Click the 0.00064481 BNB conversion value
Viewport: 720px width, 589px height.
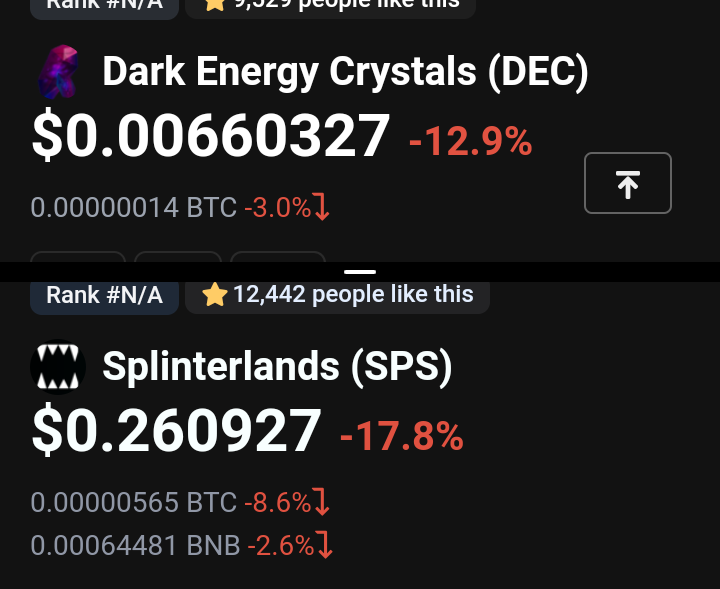(x=135, y=545)
